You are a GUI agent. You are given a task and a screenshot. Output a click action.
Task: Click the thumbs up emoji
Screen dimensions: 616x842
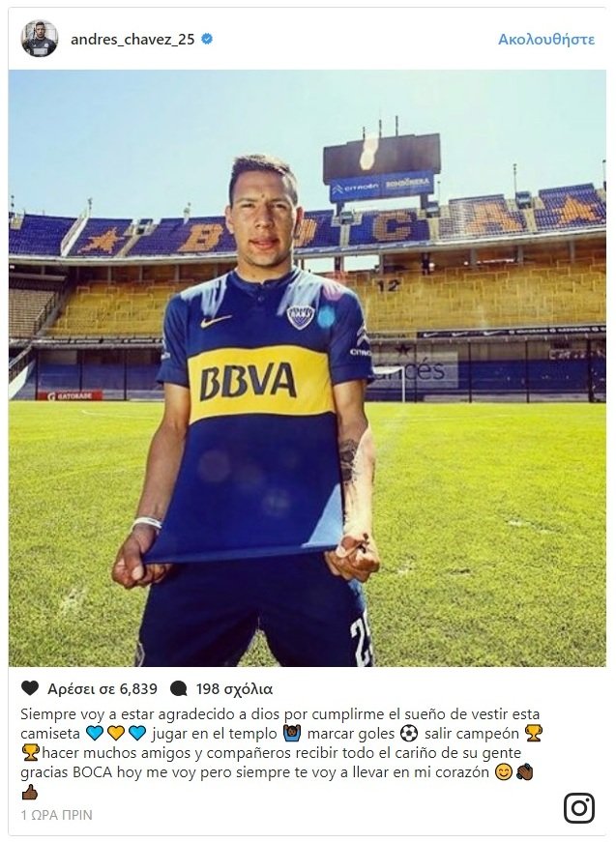point(30,792)
